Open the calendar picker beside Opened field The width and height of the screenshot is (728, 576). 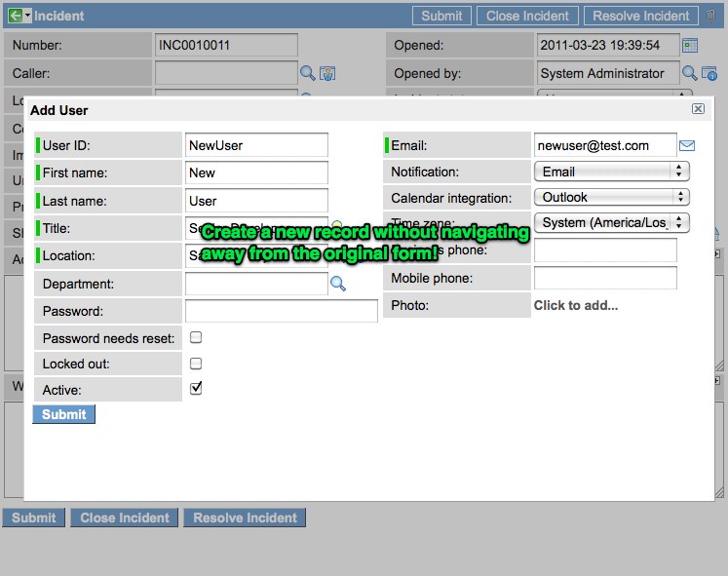point(690,46)
